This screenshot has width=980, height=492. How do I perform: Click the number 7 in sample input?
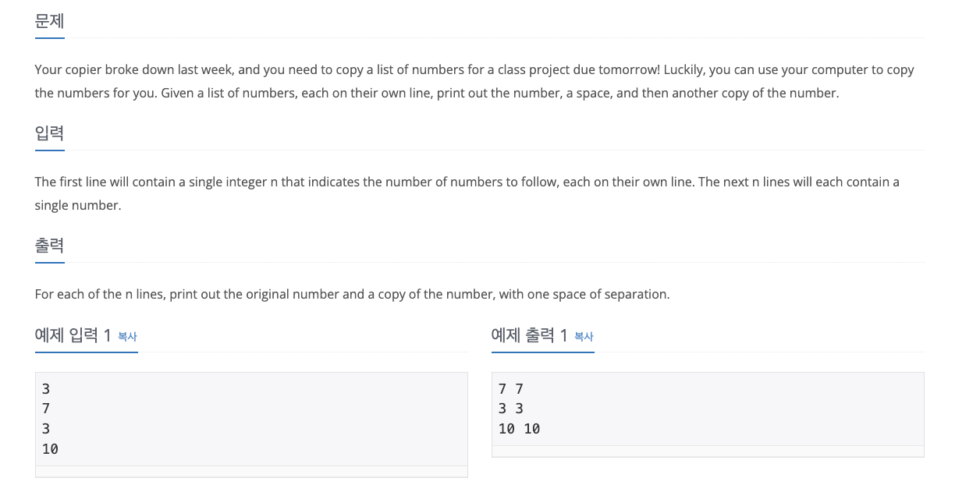pos(45,409)
